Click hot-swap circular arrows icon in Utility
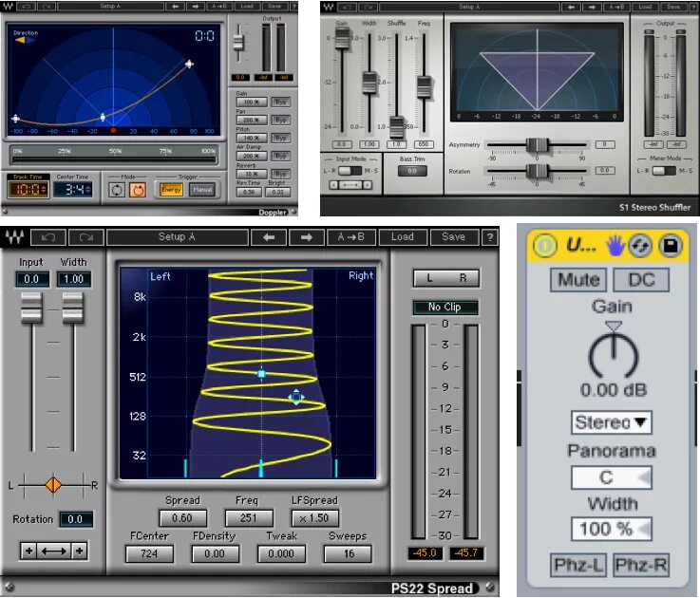This screenshot has height=598, width=700. tap(640, 246)
